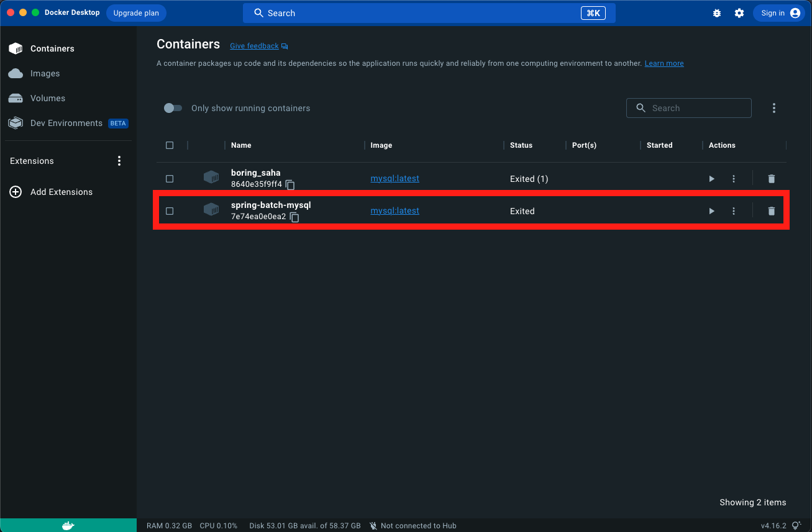The image size is (812, 532).
Task: Click the spring-batch-mysql container cube icon
Action: 211,210
